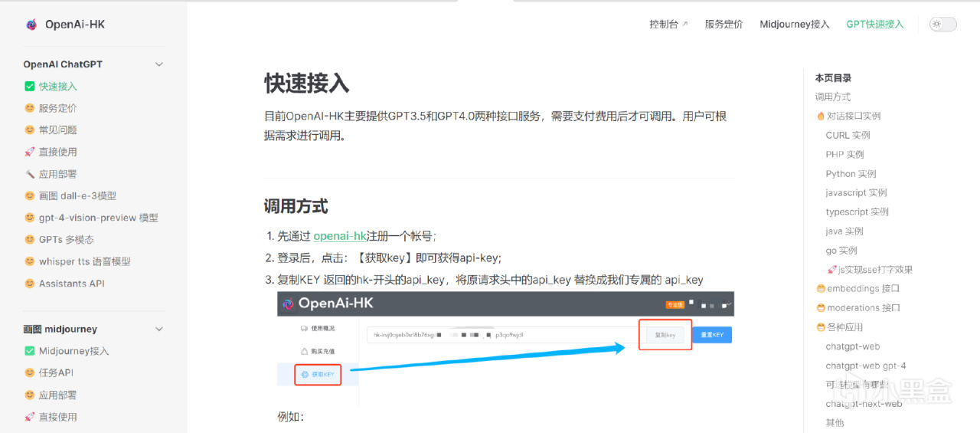This screenshot has width=980, height=433.
Task: Jump to 对话接口实例 in page outline
Action: (854, 116)
